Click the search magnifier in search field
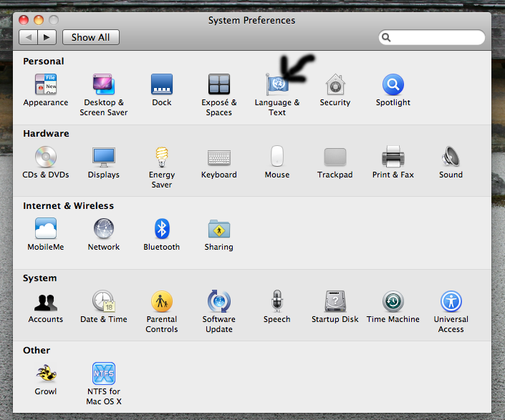This screenshot has width=505, height=420. pos(386,38)
